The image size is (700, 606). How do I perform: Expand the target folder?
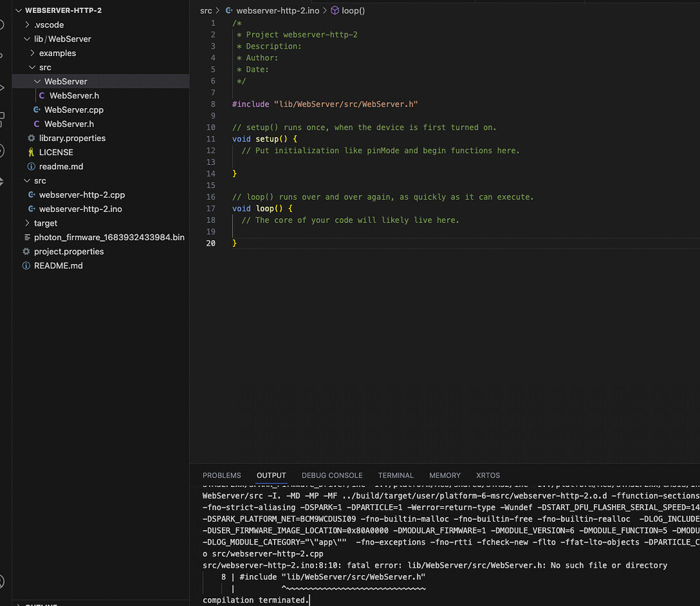[29, 223]
